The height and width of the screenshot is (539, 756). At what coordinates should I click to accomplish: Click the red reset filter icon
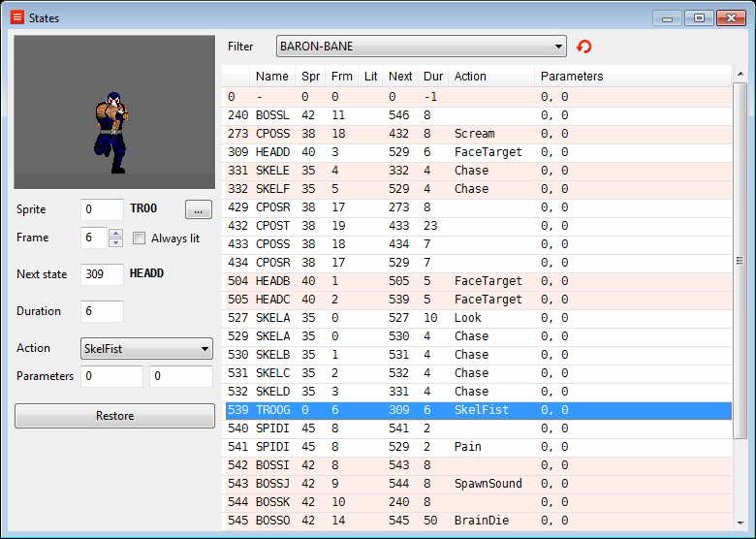(x=583, y=47)
